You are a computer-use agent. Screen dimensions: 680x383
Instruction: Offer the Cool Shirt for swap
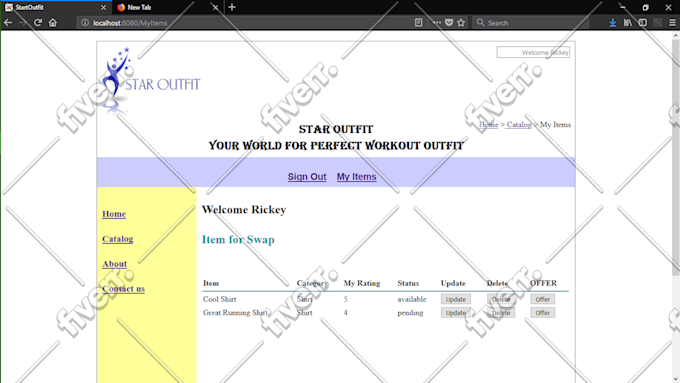[x=543, y=299]
